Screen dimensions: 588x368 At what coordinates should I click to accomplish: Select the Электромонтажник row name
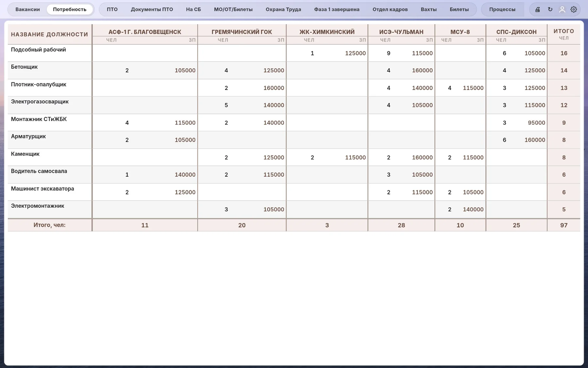point(38,206)
